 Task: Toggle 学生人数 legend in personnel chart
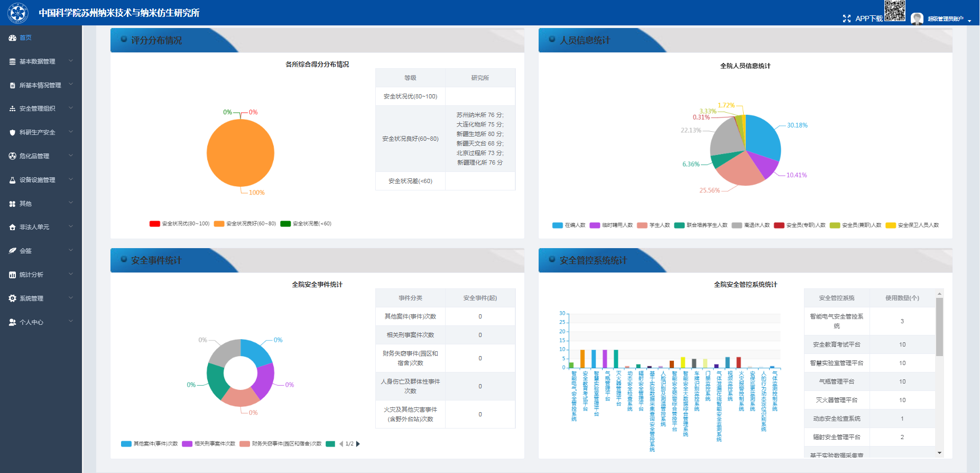[653, 225]
